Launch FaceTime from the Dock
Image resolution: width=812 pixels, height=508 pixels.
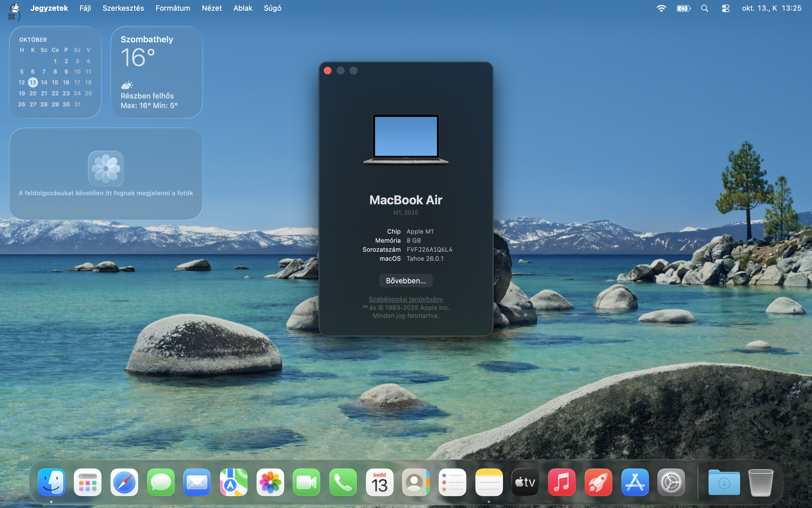pyautogui.click(x=307, y=482)
